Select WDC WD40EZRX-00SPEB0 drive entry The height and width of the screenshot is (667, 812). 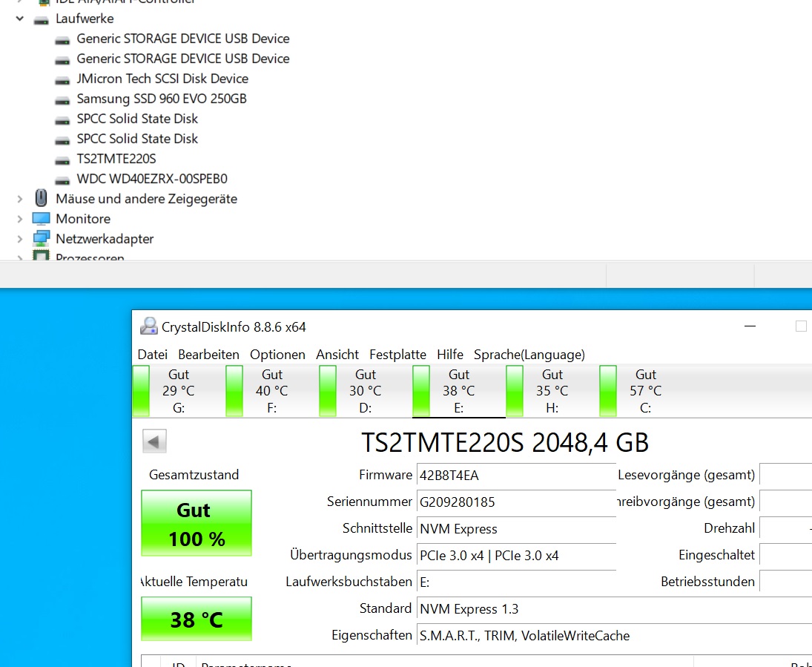152,179
